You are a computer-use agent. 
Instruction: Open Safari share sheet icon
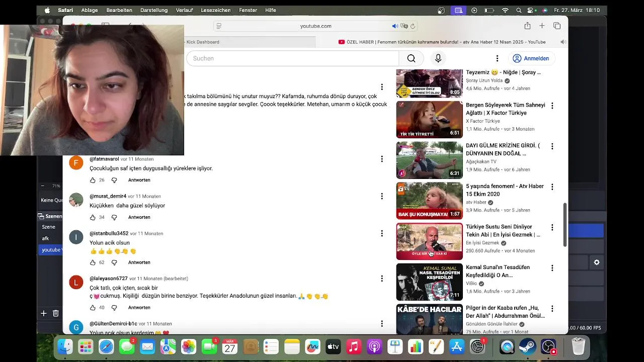point(527,26)
